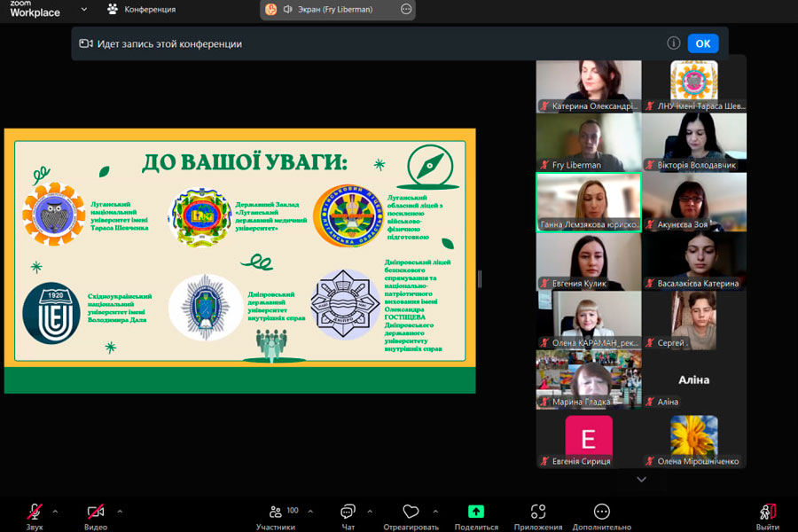
Task: Click the Отреагировать reactions heart icon
Action: click(411, 512)
